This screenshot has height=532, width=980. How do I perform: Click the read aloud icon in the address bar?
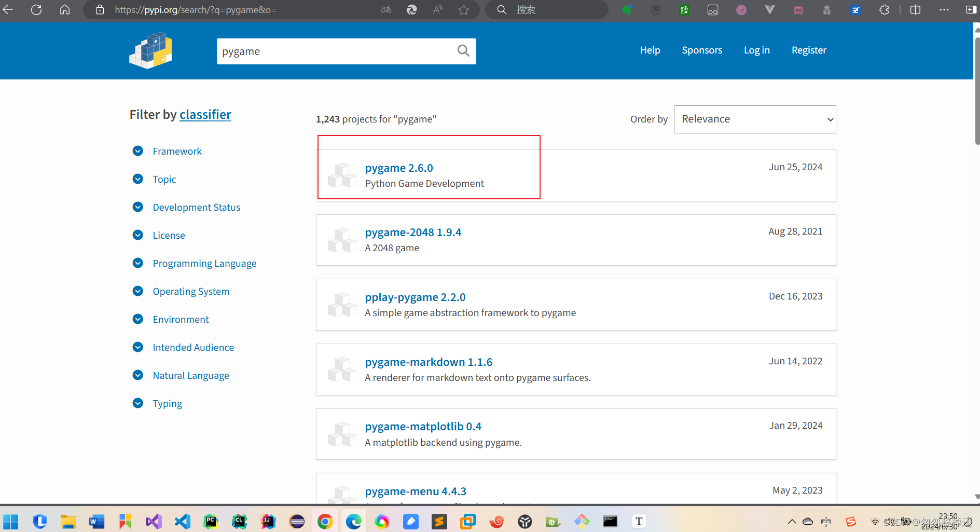[438, 10]
